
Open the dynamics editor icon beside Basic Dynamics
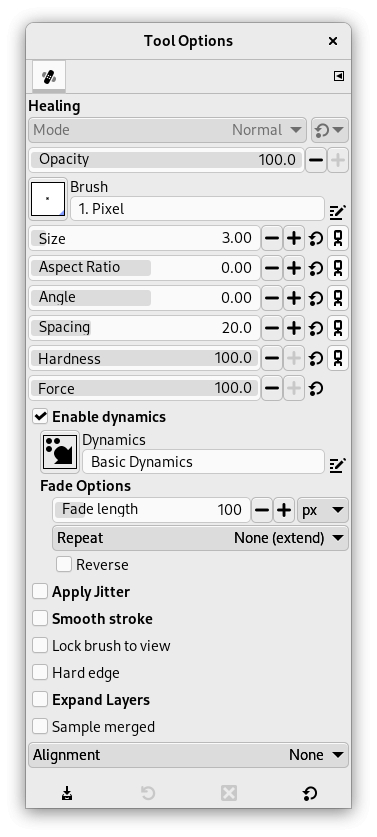[337, 465]
